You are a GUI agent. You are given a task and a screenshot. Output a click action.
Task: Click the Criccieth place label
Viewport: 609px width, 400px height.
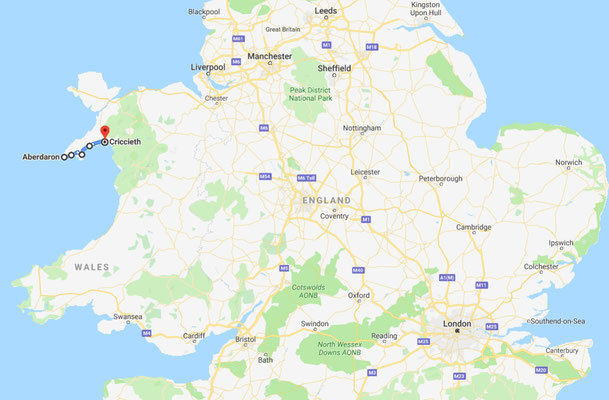[x=125, y=142]
